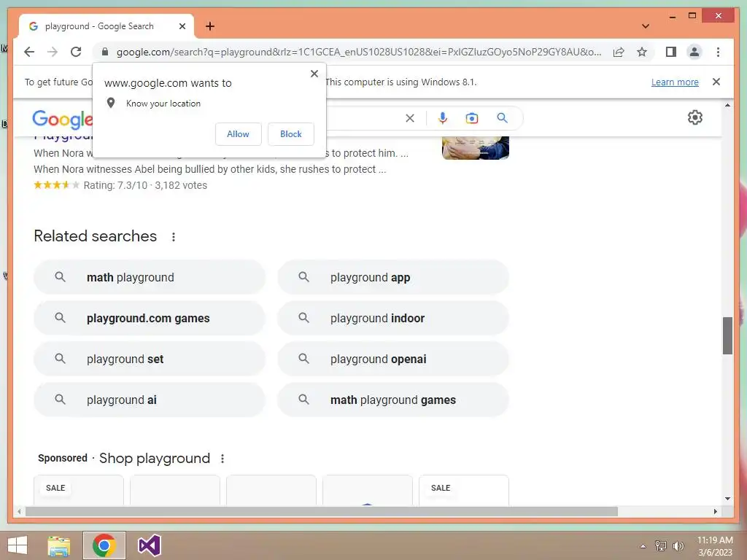Image resolution: width=747 pixels, height=560 pixels.
Task: Open File Explorer from taskbar
Action: pos(59,545)
